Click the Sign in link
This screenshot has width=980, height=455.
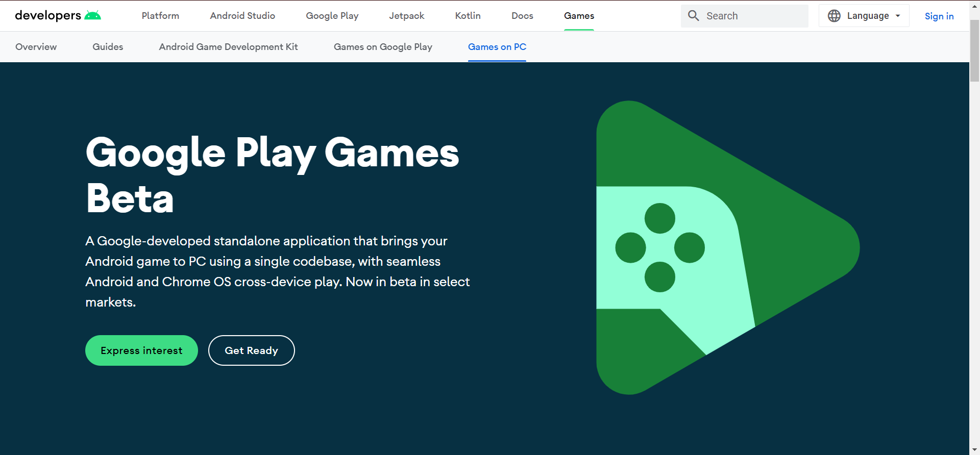coord(939,16)
